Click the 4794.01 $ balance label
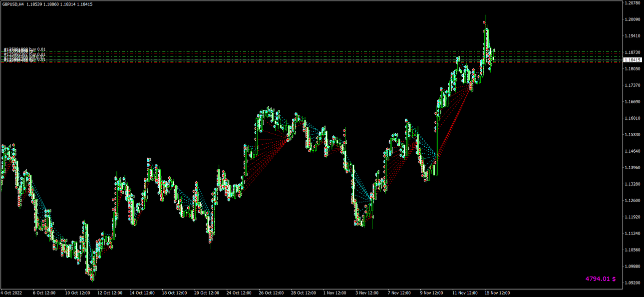Viewport: 644px width, 297px height. 601,279
